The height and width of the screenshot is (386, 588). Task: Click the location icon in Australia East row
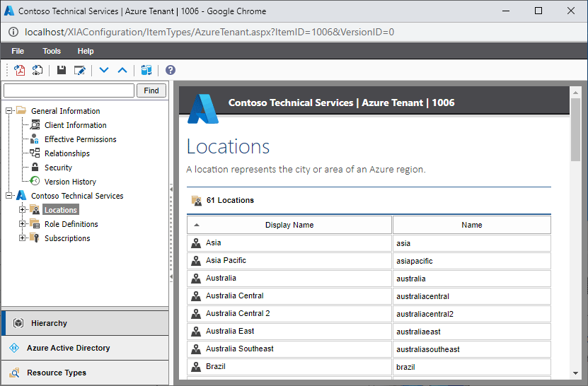pos(196,332)
